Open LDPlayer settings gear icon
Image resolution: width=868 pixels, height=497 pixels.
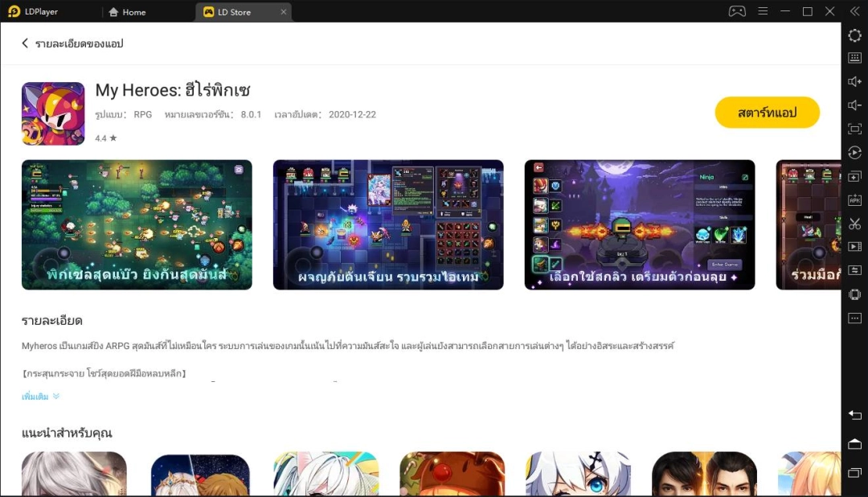click(x=854, y=35)
